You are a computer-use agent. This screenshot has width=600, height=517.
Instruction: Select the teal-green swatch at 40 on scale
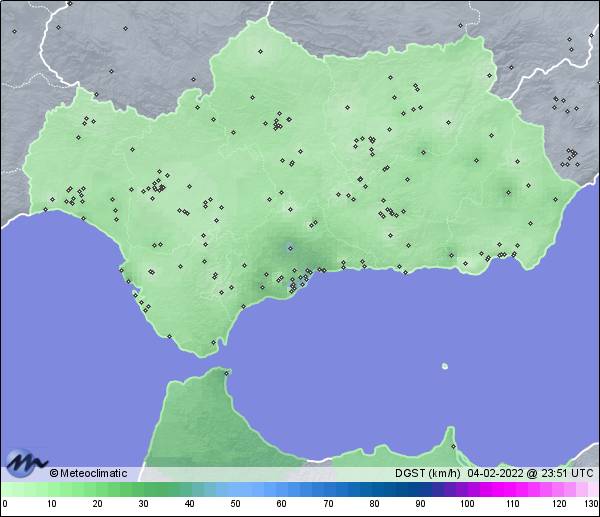pos(190,489)
